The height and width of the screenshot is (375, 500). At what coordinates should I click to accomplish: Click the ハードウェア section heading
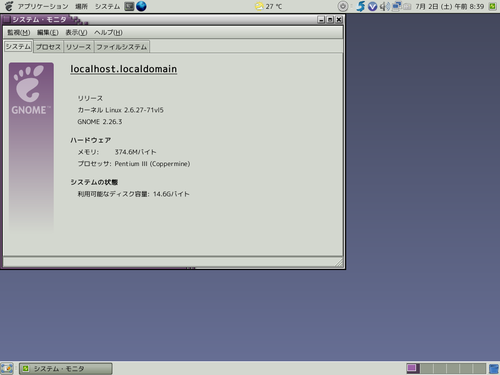(x=90, y=140)
